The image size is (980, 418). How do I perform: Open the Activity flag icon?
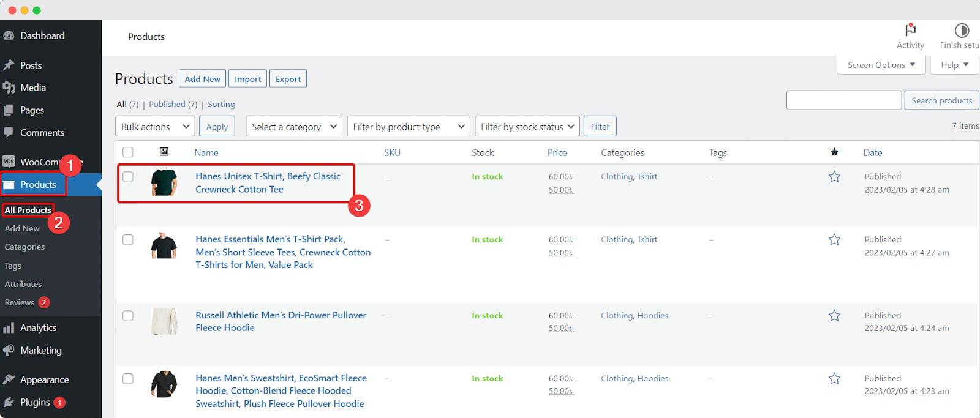pos(911,30)
